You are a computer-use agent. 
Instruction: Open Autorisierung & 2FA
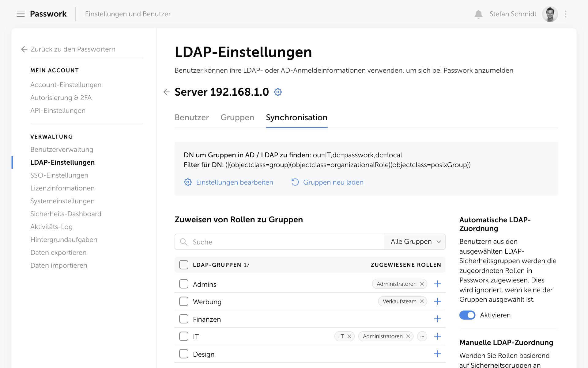point(61,98)
